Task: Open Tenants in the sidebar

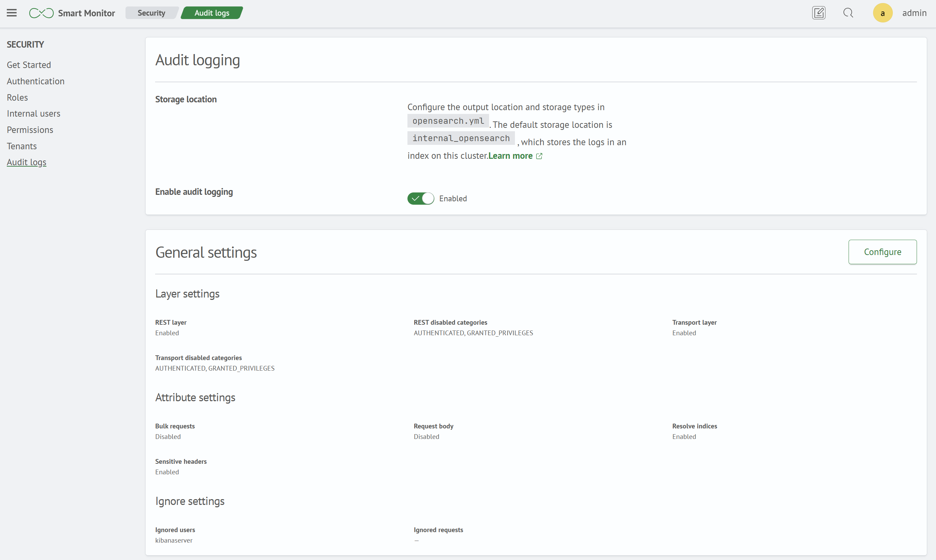Action: tap(21, 146)
